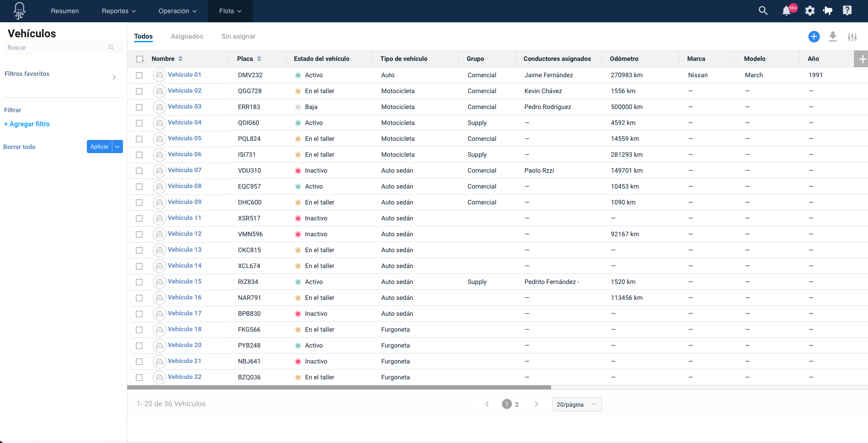Open the Operación dropdown menu

tap(177, 11)
